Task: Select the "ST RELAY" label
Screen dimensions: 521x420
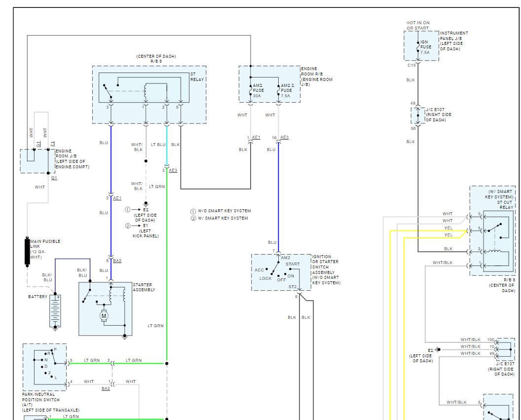Action: coord(197,77)
